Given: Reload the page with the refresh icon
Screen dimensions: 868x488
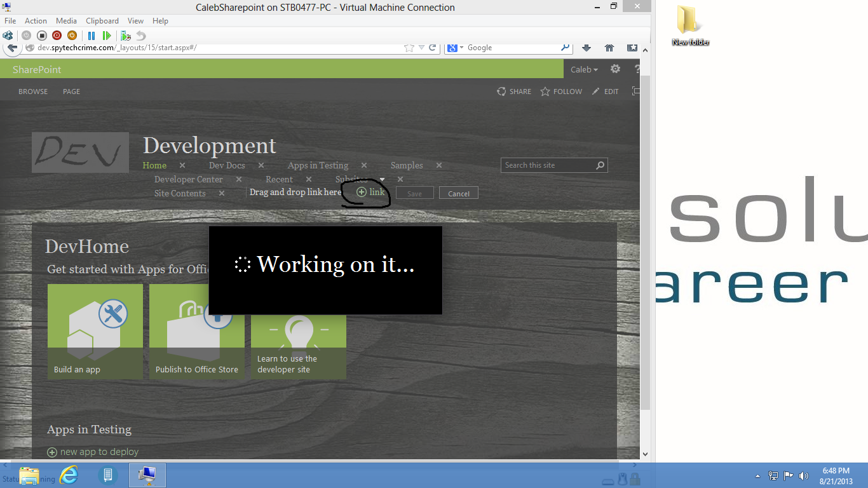Looking at the screenshot, I should (433, 48).
